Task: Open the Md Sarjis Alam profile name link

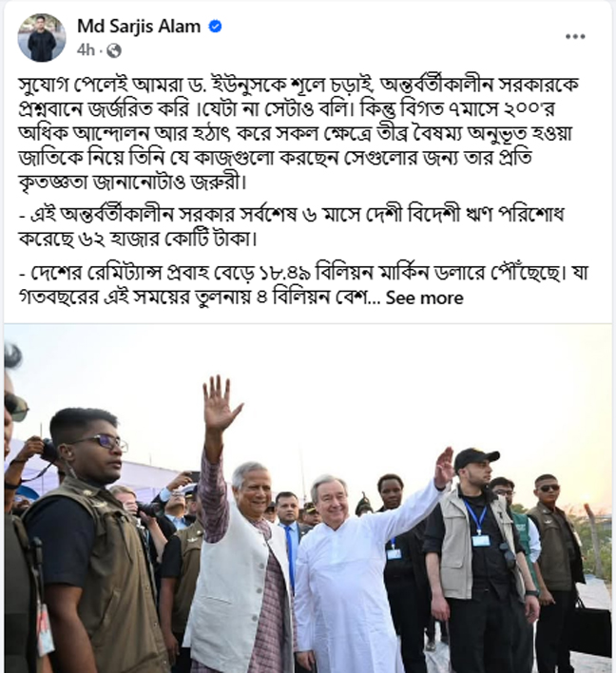Action: click(139, 27)
